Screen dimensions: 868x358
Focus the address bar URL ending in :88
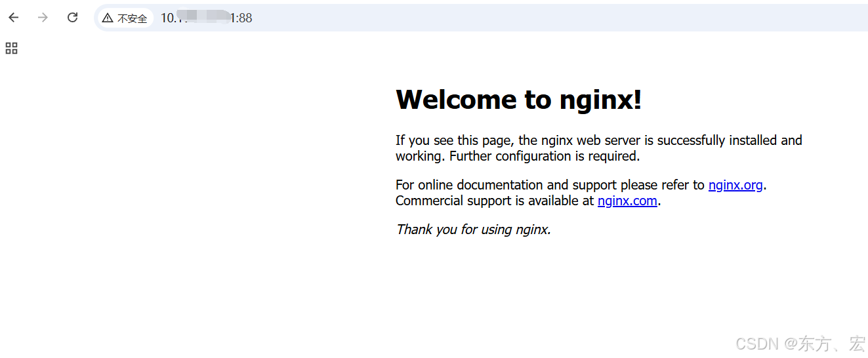[206, 18]
